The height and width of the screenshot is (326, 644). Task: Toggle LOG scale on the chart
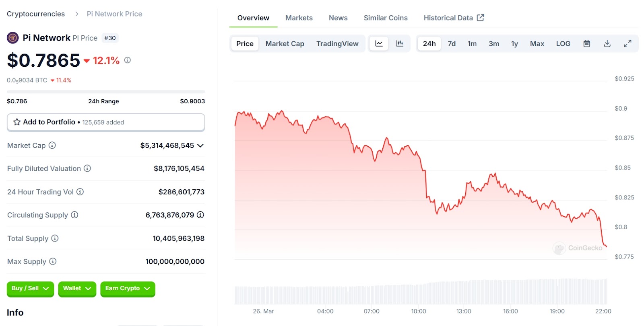point(563,43)
